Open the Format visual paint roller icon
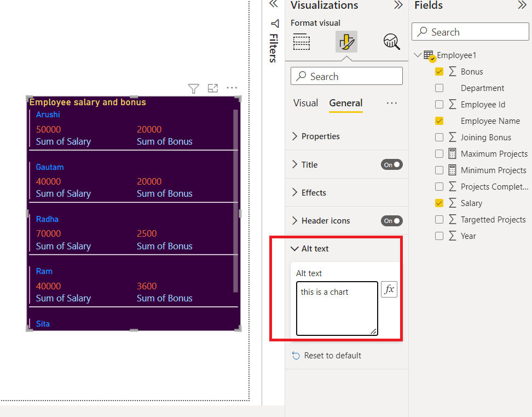The image size is (532, 417). click(346, 41)
